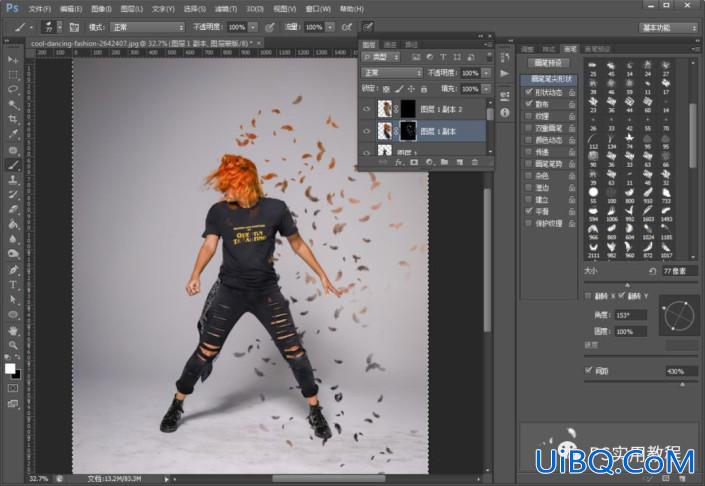Click the delete layer trash icon
This screenshot has height=486, width=705.
pos(475,162)
